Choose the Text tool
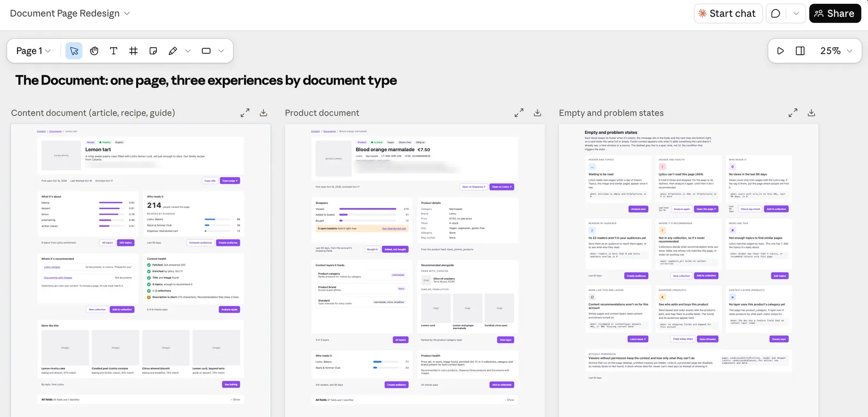 (x=113, y=51)
